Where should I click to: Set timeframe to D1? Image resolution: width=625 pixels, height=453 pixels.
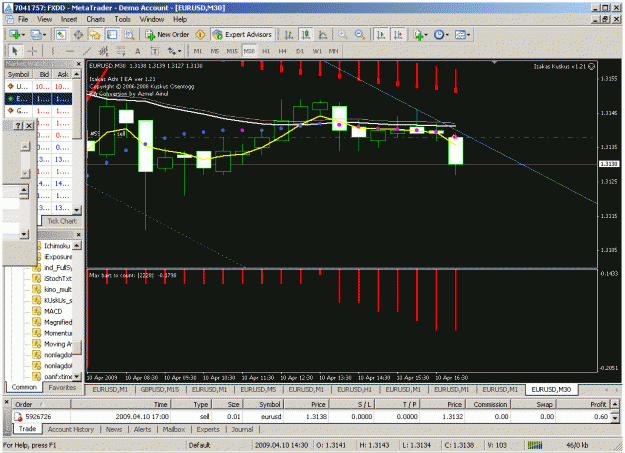pyautogui.click(x=300, y=51)
